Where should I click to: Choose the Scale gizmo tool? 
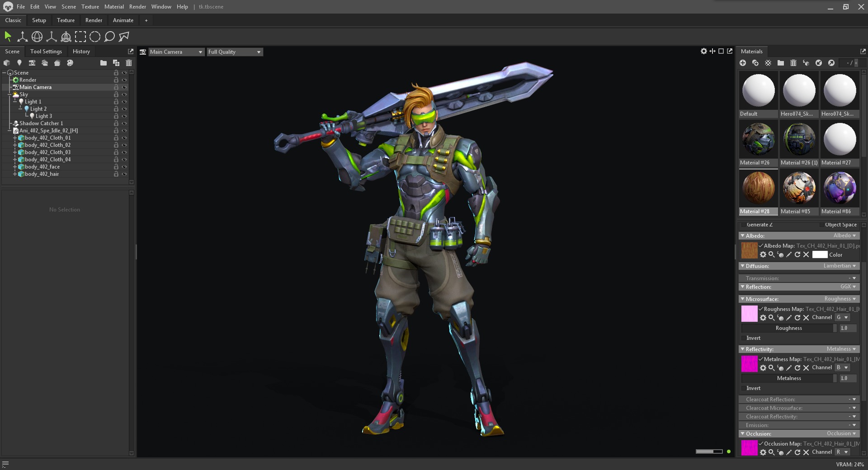click(x=52, y=37)
